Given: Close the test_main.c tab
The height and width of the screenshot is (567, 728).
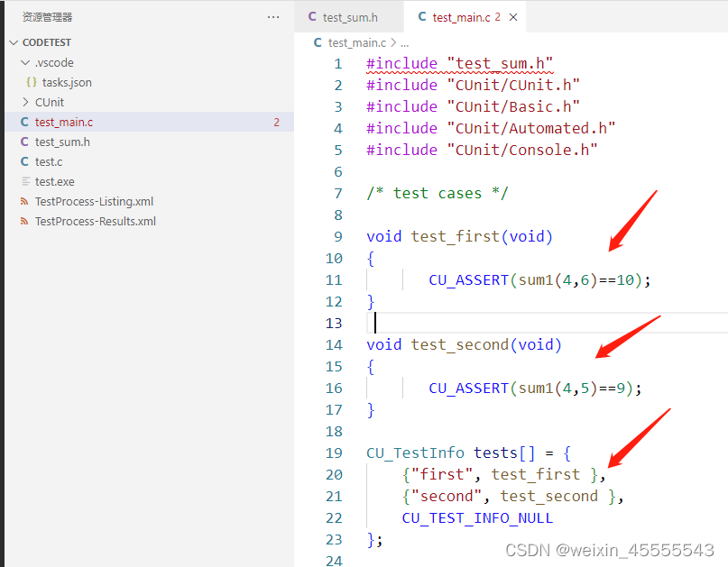Looking at the screenshot, I should (x=513, y=17).
